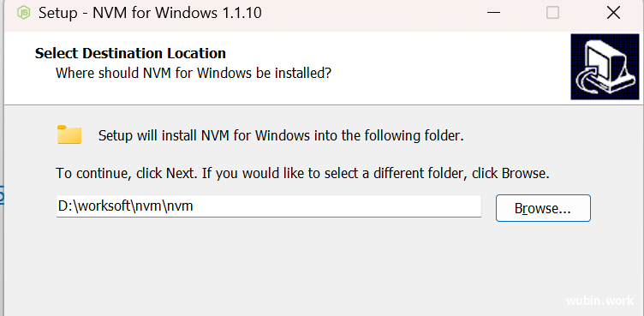Click the 'Setup will install NVM' sentence
Screen dimensions: 644x316
(281, 135)
